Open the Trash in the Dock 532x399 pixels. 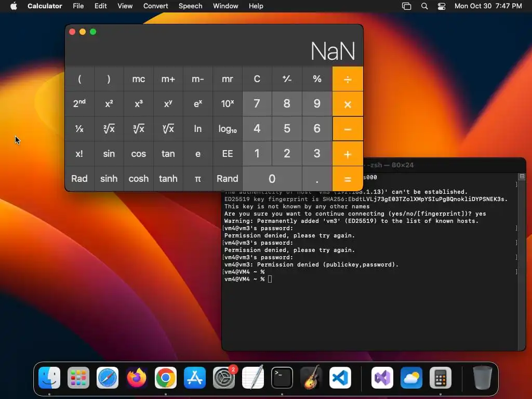482,377
